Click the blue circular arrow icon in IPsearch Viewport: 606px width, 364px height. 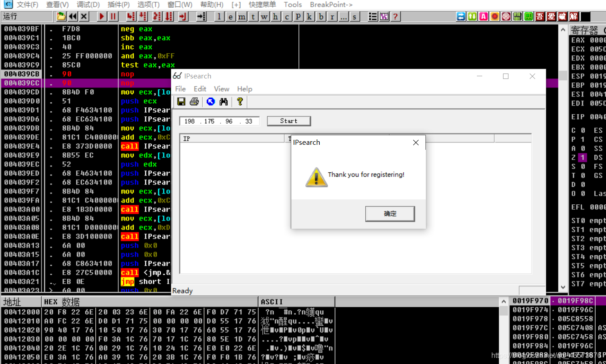[x=210, y=101]
